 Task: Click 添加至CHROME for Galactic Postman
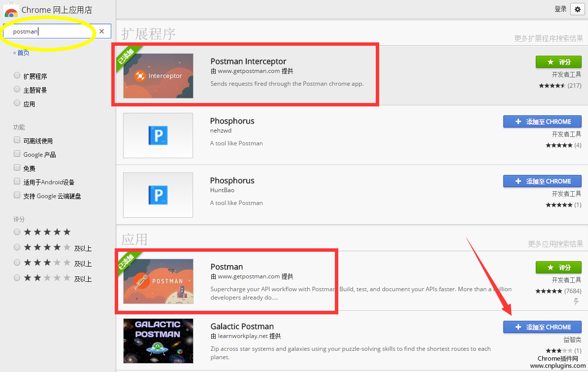(542, 327)
